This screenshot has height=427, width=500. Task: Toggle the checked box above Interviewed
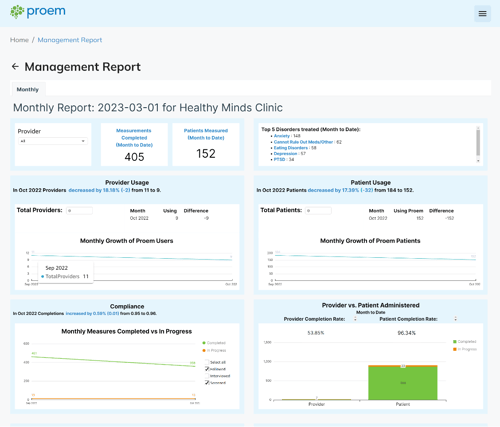[207, 369]
